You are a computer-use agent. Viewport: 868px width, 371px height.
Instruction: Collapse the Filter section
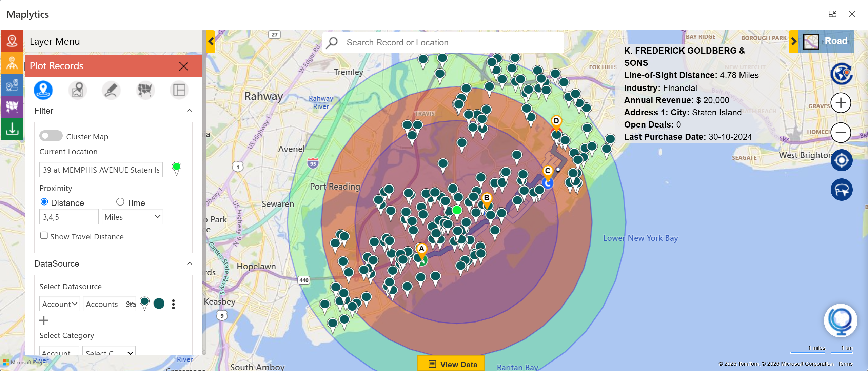pyautogui.click(x=190, y=111)
